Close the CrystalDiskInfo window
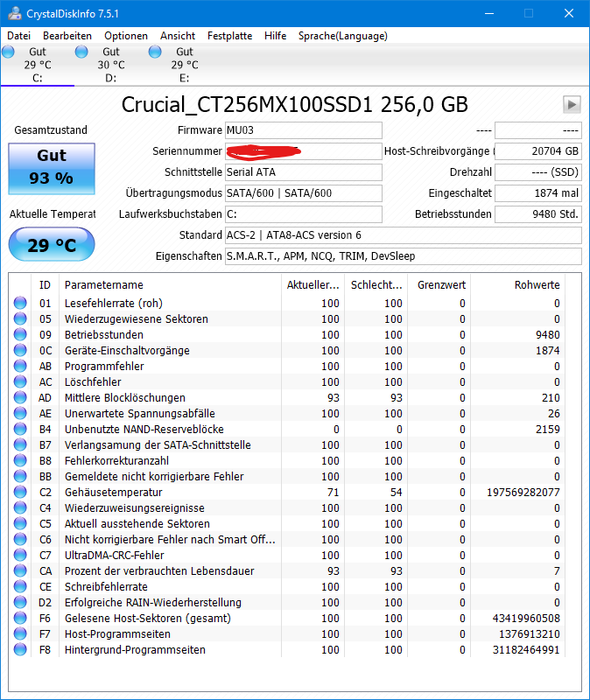This screenshot has height=700, width=590. pyautogui.click(x=569, y=13)
